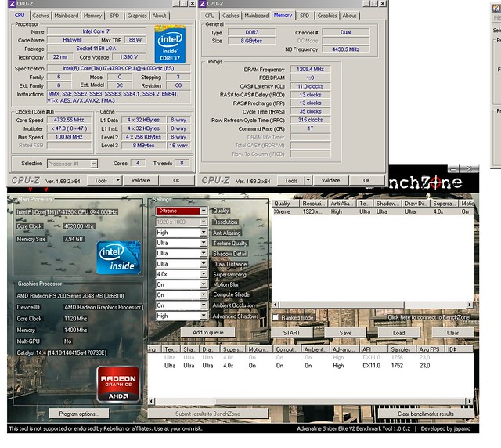Image resolution: width=501 pixels, height=448 pixels.
Task: Select results row with 1756 samples
Action: point(311,357)
